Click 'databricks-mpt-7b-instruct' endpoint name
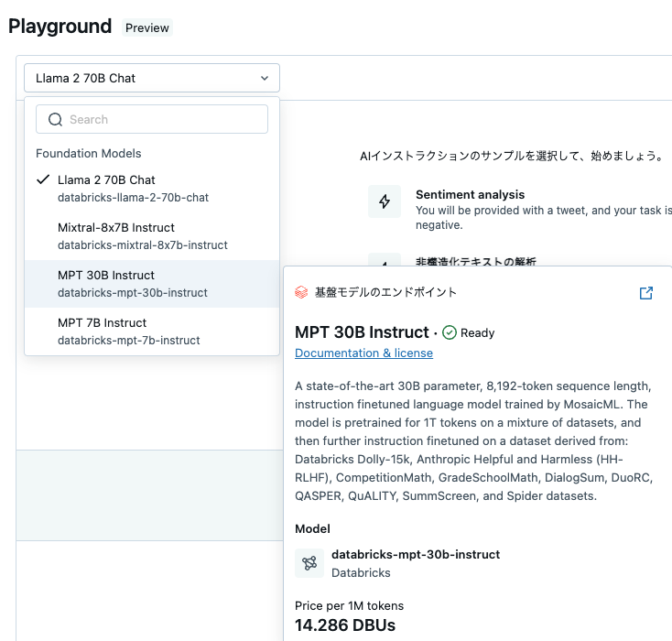The image size is (672, 641). [x=129, y=341]
